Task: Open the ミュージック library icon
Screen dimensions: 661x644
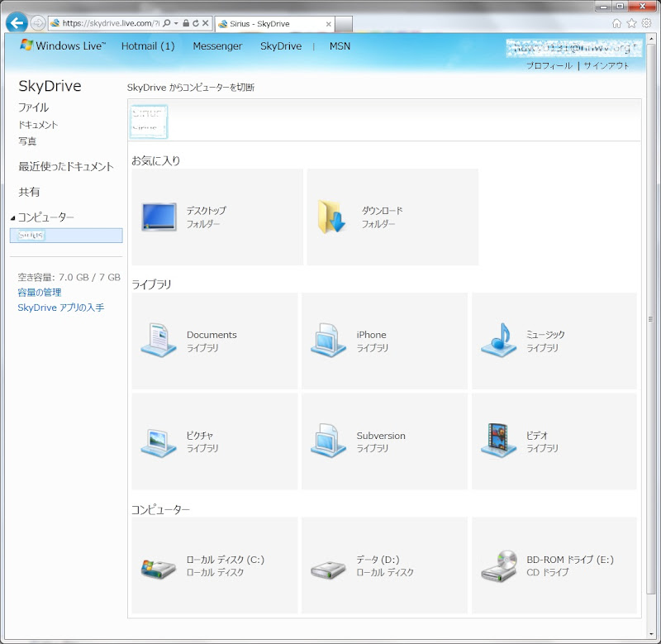Action: click(498, 341)
